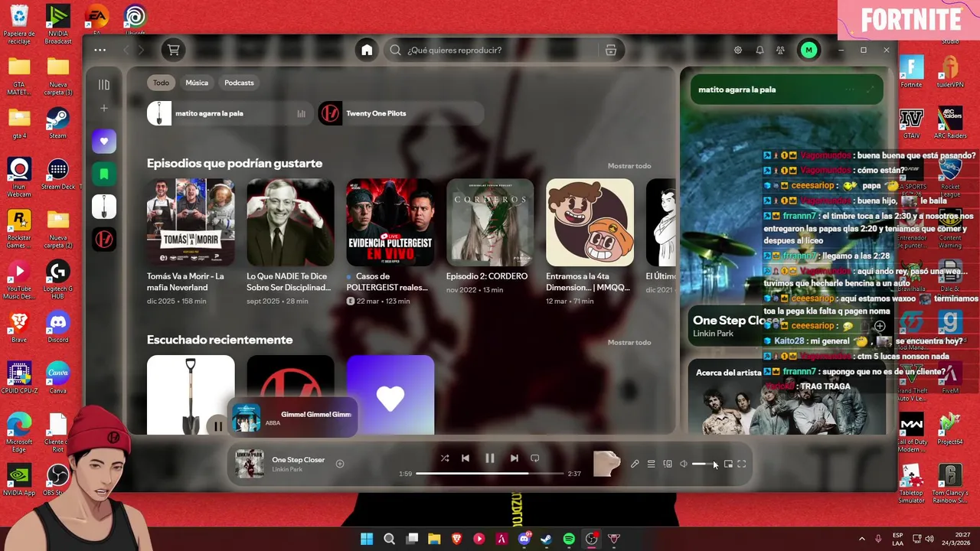Image resolution: width=980 pixels, height=551 pixels.
Task: Select the Podcasts filter chip
Action: [x=239, y=83]
